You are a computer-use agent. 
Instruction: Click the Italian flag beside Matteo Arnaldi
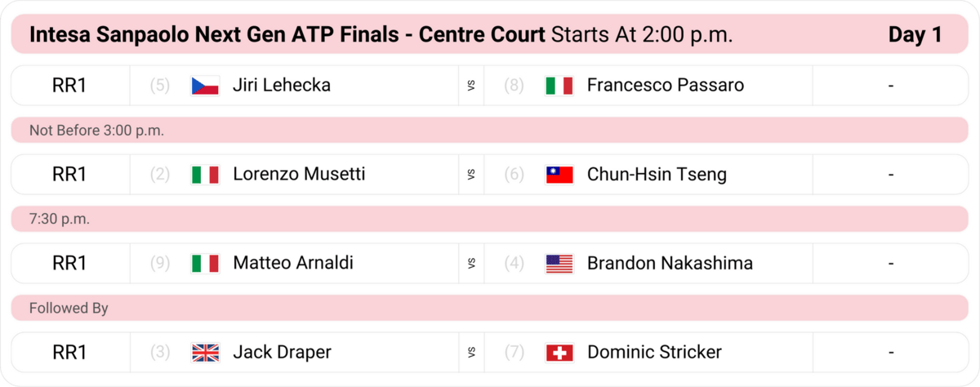205,264
